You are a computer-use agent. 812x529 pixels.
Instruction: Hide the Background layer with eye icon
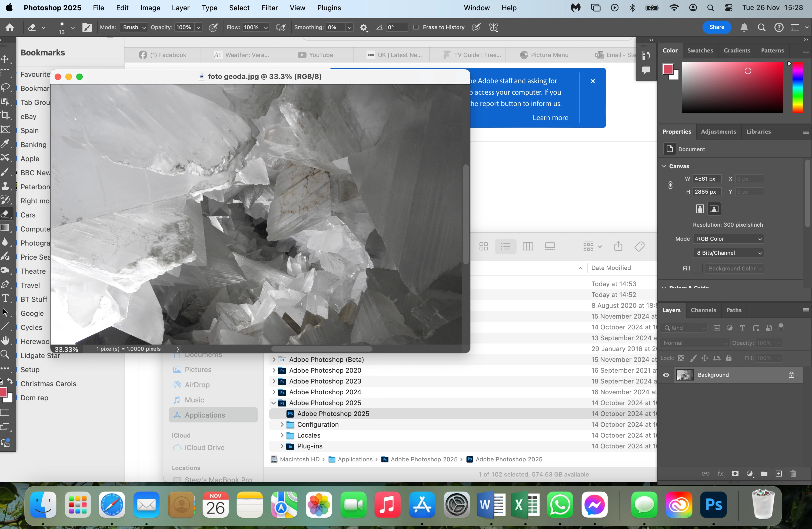pyautogui.click(x=666, y=375)
